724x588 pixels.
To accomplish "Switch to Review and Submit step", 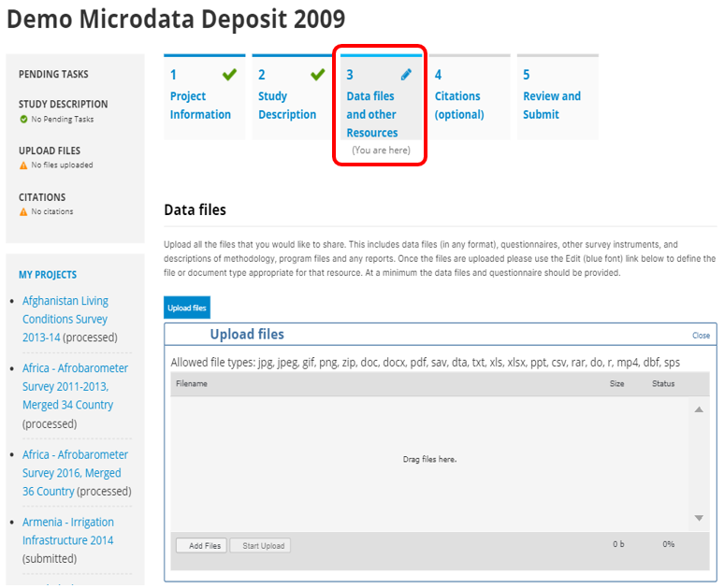I will click(x=557, y=97).
